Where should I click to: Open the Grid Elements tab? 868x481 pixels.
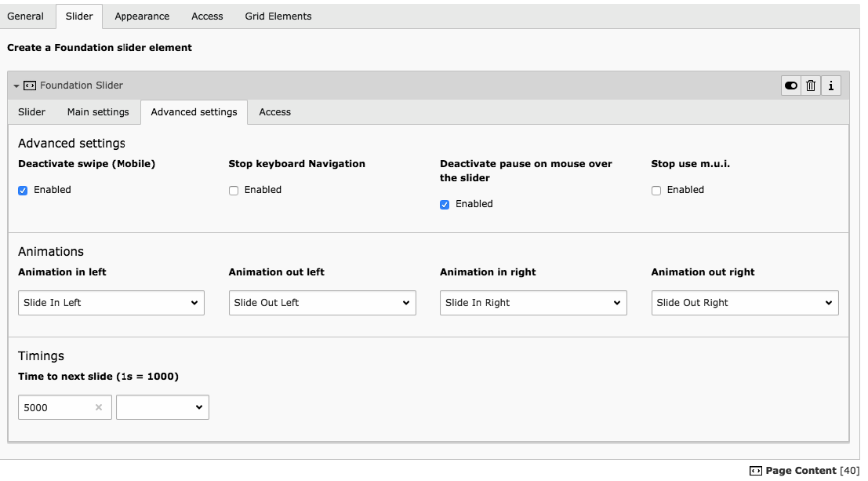click(278, 16)
